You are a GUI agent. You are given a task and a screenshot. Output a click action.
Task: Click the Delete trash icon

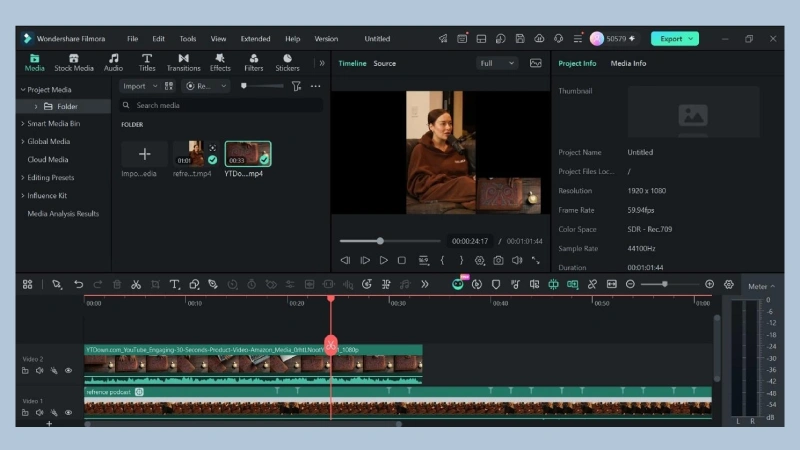tap(117, 284)
